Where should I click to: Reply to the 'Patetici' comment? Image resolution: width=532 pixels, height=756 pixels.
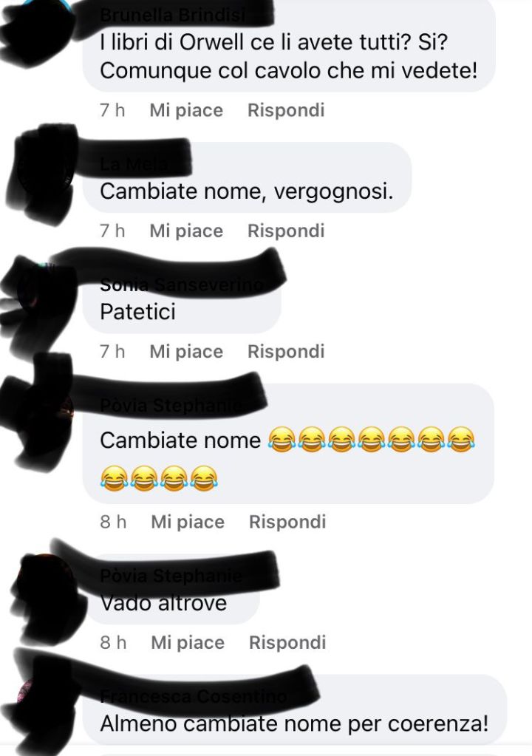pos(286,352)
